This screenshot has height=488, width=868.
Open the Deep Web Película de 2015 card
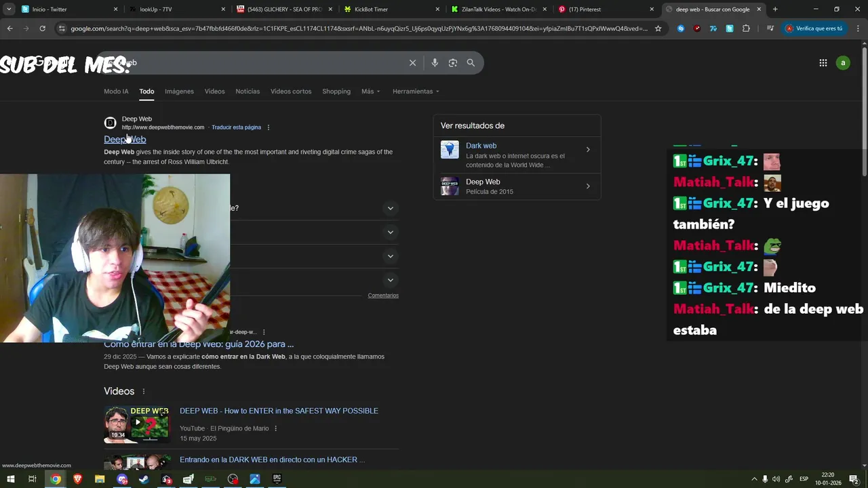click(517, 186)
